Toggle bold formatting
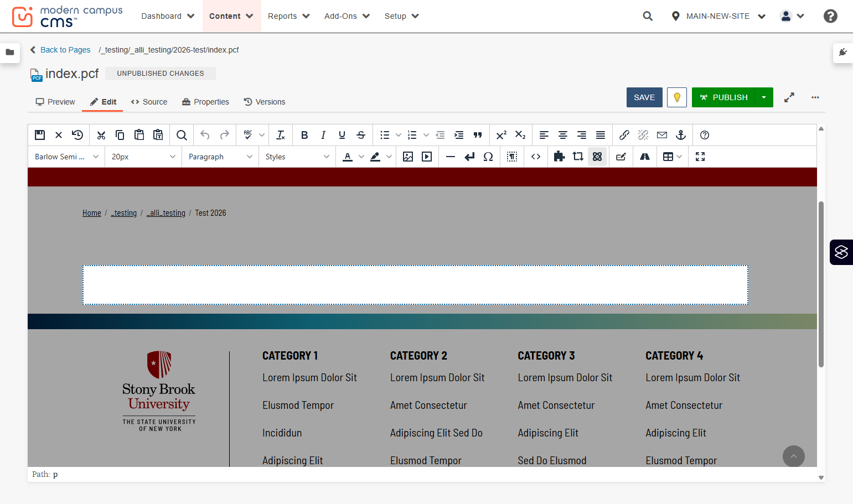 (304, 135)
